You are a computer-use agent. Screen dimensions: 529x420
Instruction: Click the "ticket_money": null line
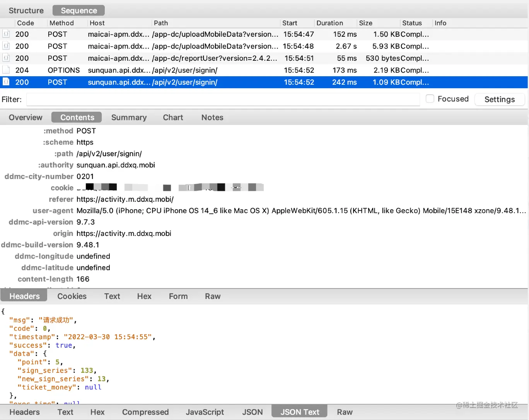pyautogui.click(x=59, y=387)
